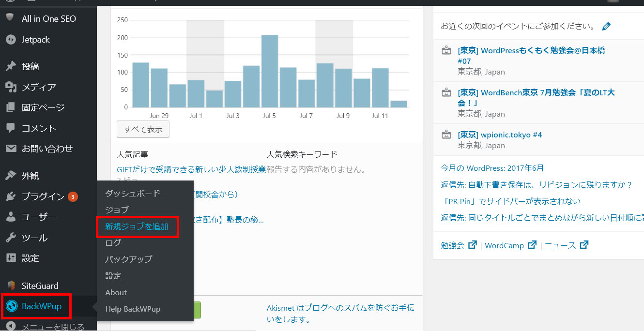Open the GIFTだけで受講できる新しい少人数制授業 article link
This screenshot has width=644, height=331.
pyautogui.click(x=191, y=169)
